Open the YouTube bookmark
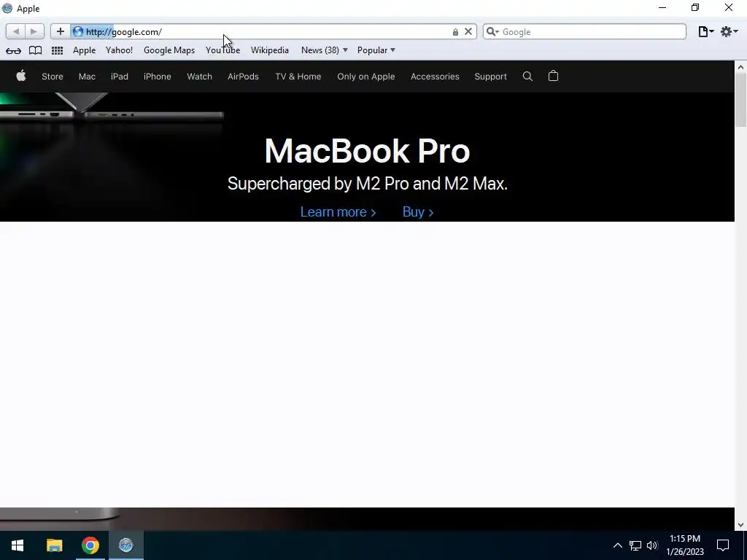Viewport: 747px width, 560px height. coord(222,50)
